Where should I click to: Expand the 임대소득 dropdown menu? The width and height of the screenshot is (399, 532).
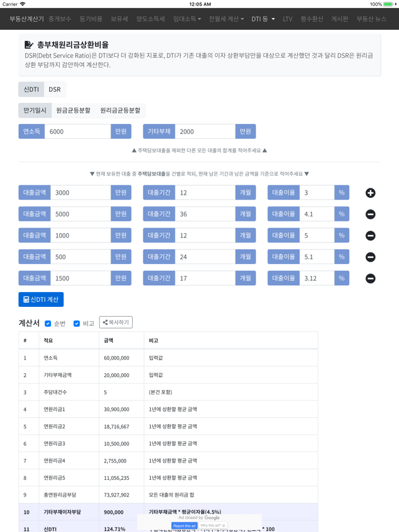[187, 19]
